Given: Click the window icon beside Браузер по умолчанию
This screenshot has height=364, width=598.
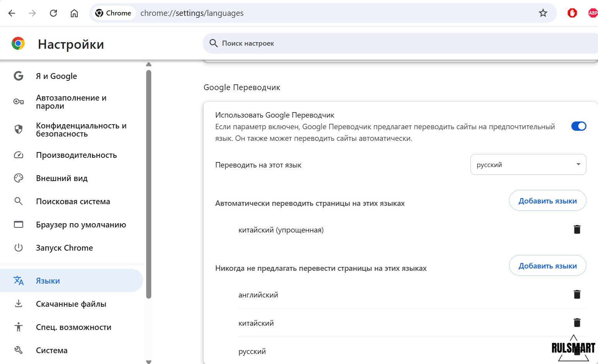Looking at the screenshot, I should pyautogui.click(x=19, y=224).
